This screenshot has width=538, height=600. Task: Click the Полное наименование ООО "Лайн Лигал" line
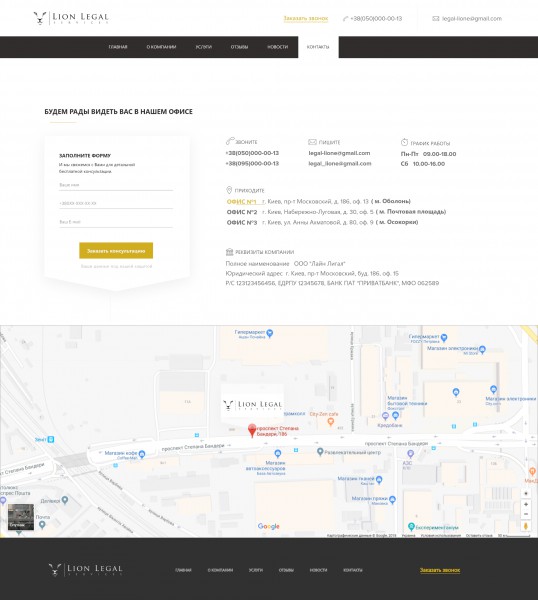285,264
